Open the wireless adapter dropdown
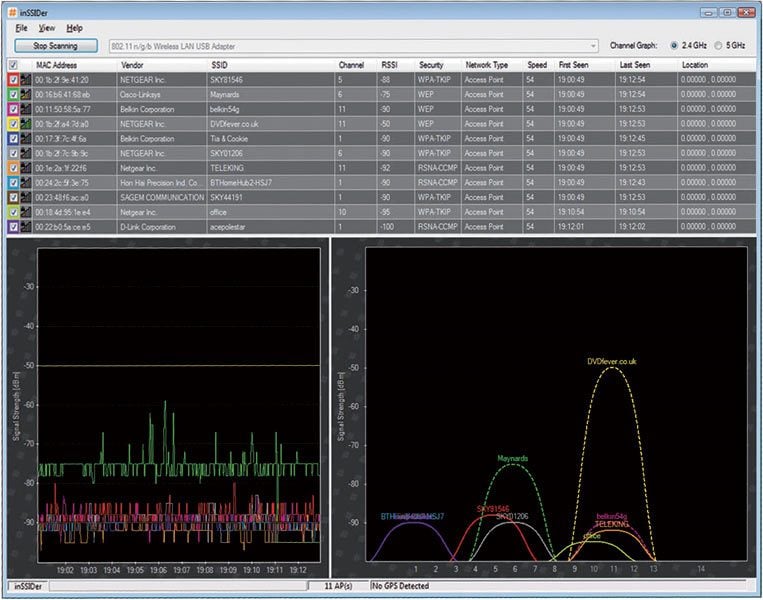The height and width of the screenshot is (600, 763). [x=593, y=46]
